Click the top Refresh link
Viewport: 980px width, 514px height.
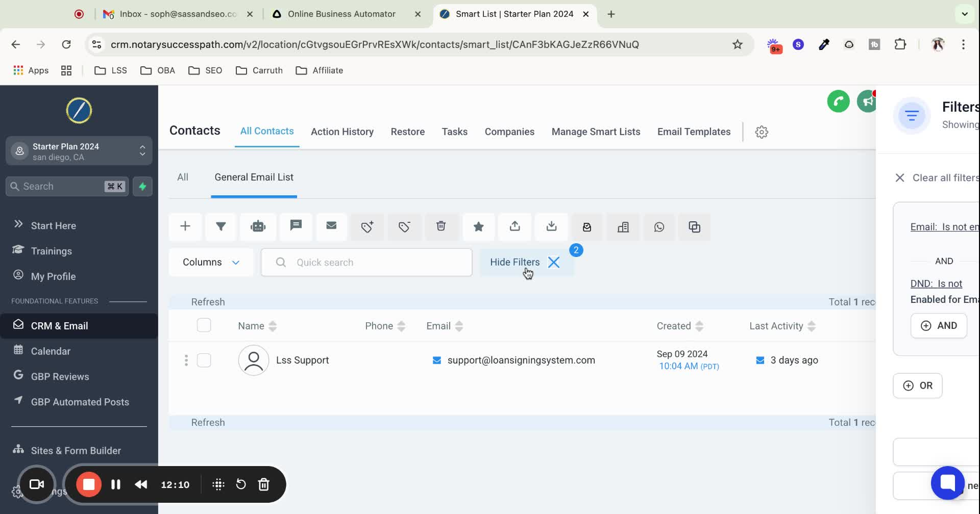tap(208, 302)
